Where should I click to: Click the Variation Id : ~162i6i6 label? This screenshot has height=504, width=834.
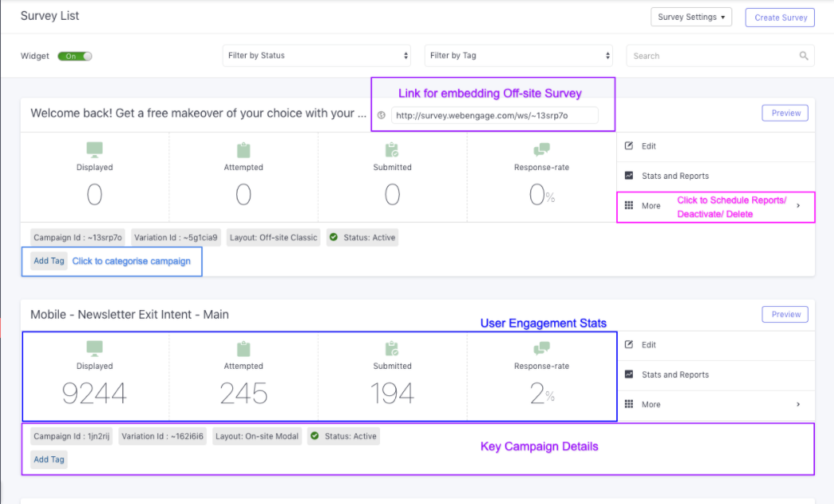tap(162, 436)
